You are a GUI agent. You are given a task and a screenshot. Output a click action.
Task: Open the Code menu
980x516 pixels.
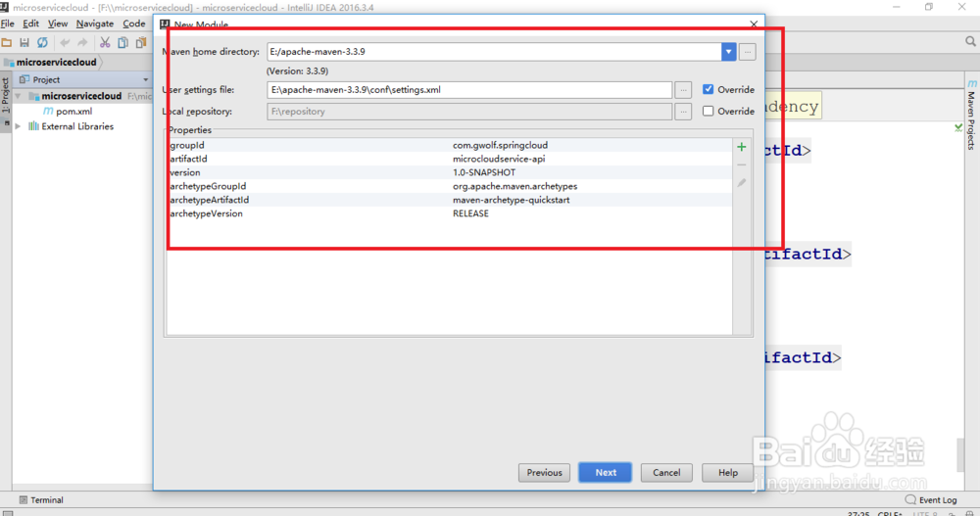[133, 23]
